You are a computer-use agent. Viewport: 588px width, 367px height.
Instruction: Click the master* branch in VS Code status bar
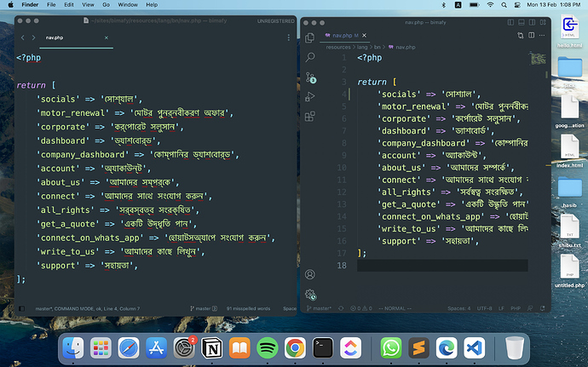point(319,308)
